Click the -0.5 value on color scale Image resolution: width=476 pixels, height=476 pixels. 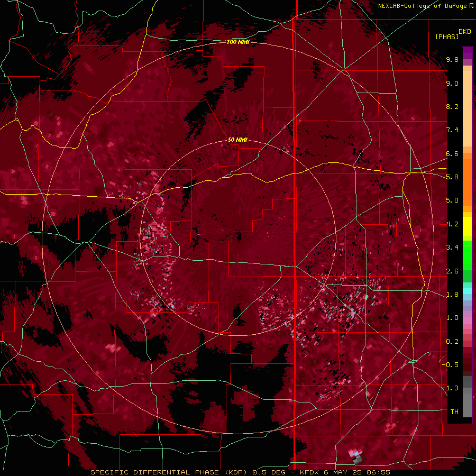pos(451,364)
